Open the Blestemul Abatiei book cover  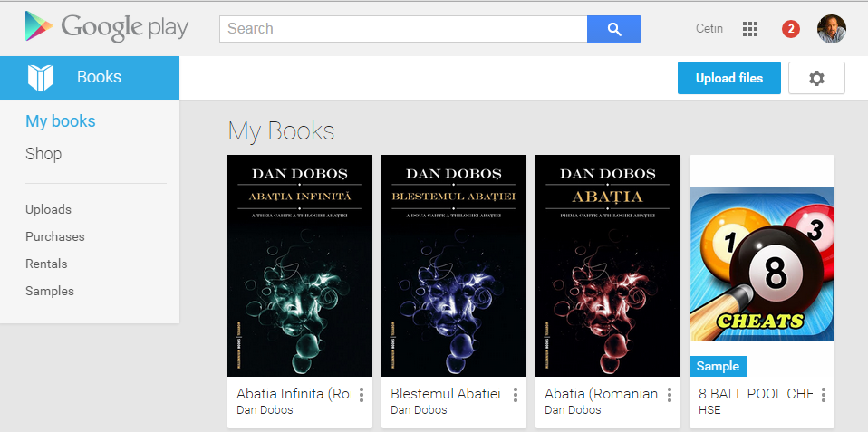click(453, 265)
